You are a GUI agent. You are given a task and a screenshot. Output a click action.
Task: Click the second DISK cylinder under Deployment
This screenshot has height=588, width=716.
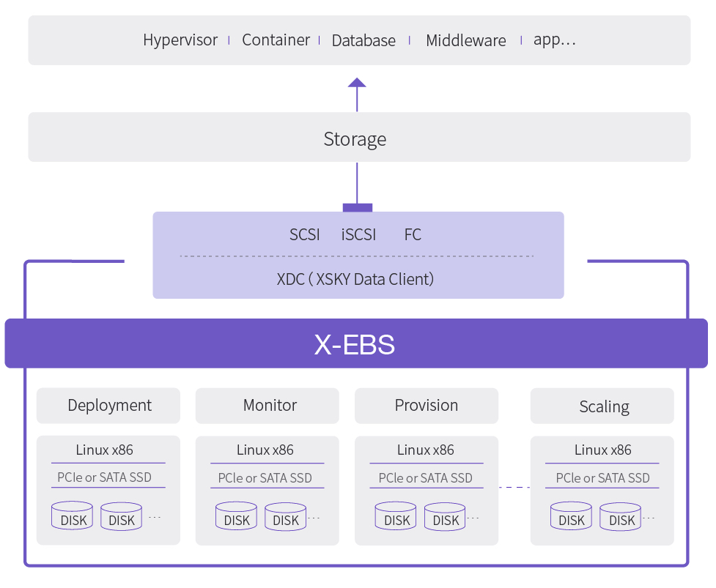pyautogui.click(x=122, y=516)
